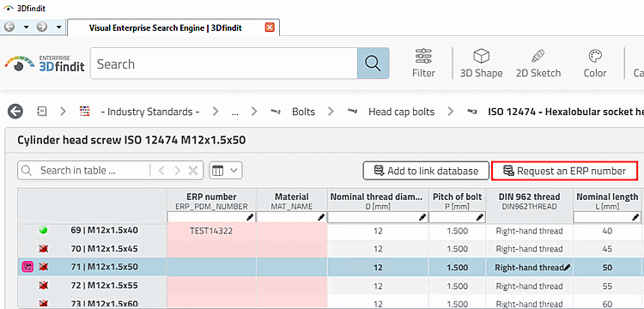Open the browser forward history dropdown arrow

58,27
